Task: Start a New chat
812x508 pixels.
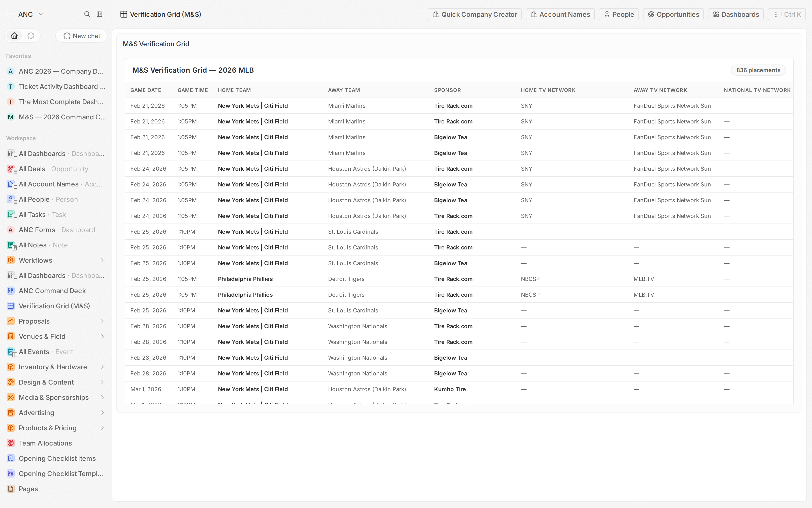Action: coord(81,36)
